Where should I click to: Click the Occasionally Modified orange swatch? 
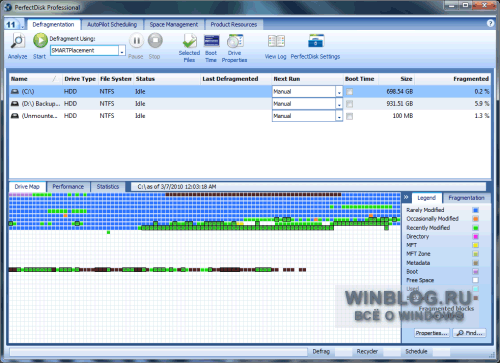coord(476,219)
